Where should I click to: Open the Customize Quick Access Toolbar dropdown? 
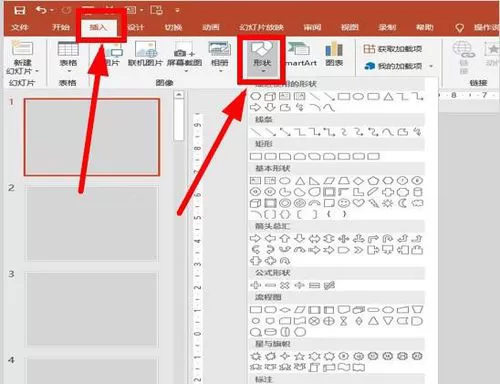pyautogui.click(x=178, y=11)
